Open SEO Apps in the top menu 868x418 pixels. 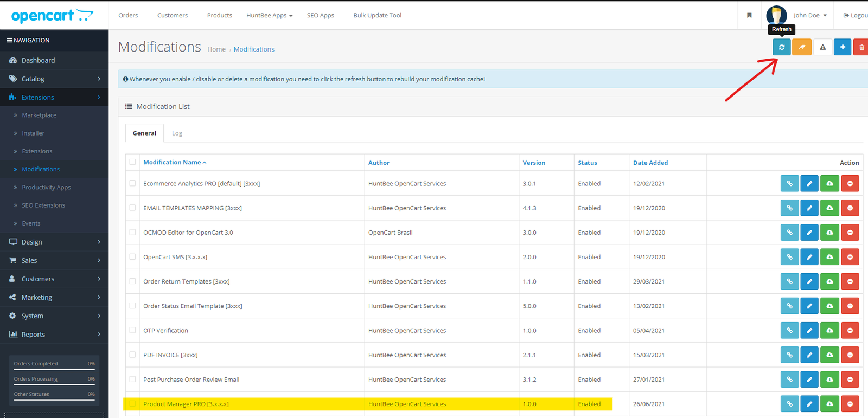point(321,15)
